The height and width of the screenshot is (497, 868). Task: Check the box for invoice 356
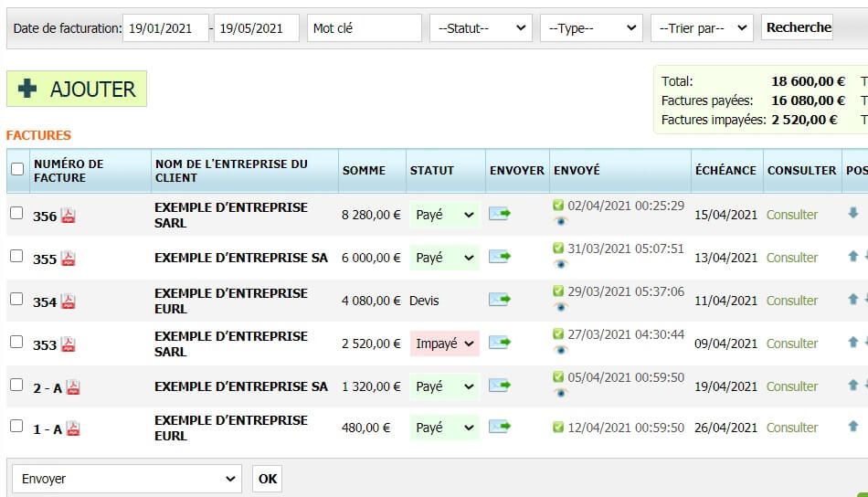click(x=16, y=213)
